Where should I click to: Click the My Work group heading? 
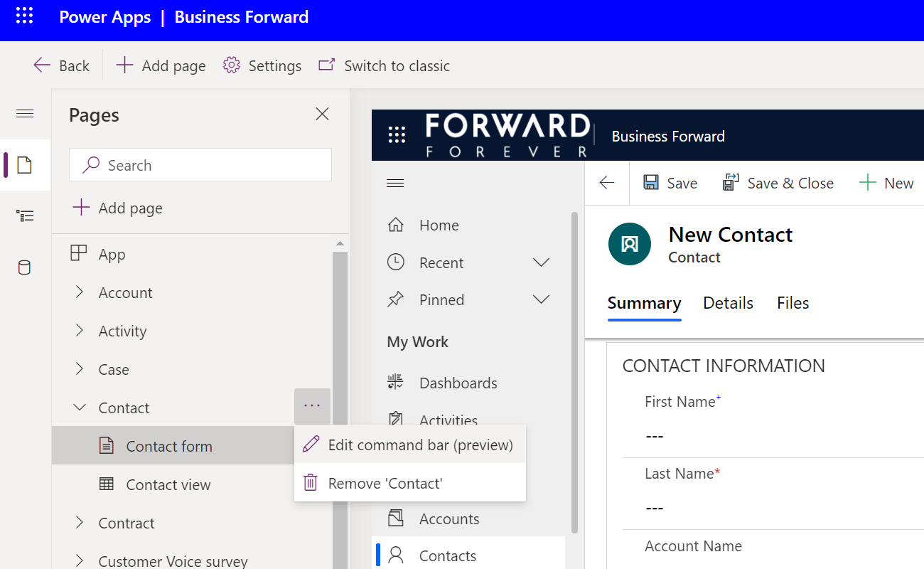(417, 341)
